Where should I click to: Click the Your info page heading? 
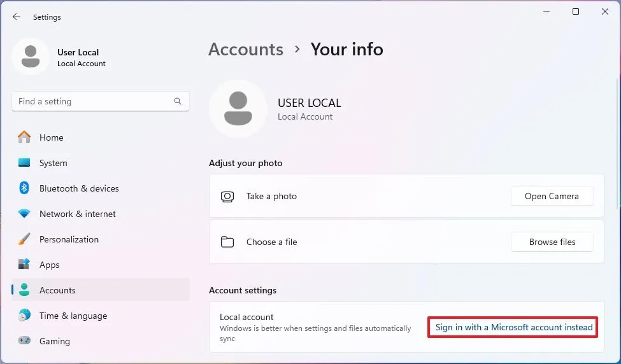pos(347,50)
